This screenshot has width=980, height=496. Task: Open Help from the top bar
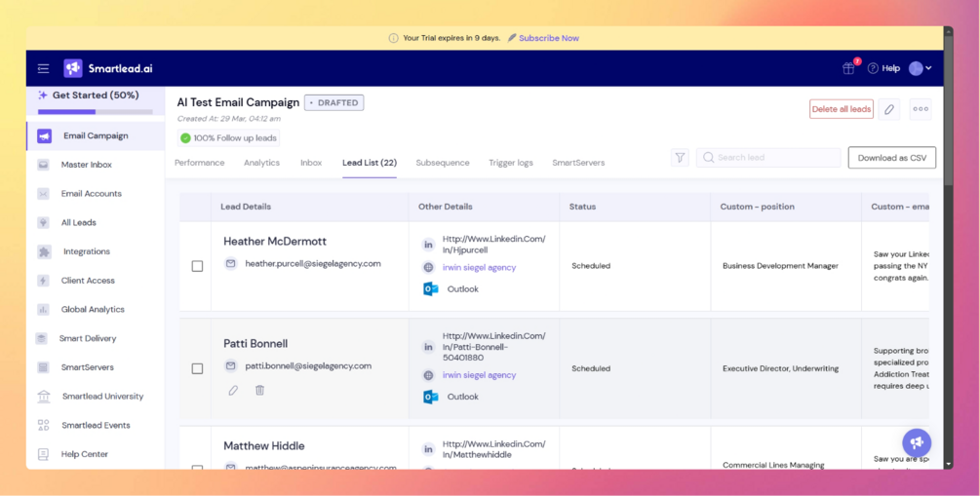883,69
